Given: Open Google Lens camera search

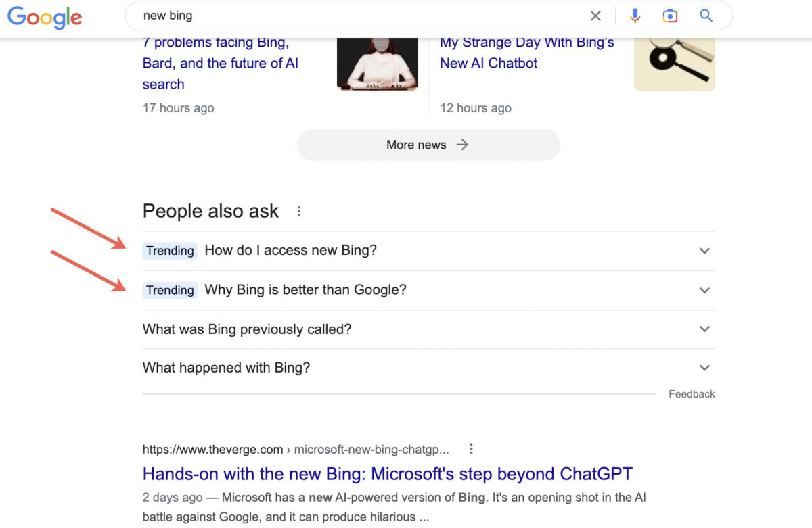Looking at the screenshot, I should [x=670, y=16].
